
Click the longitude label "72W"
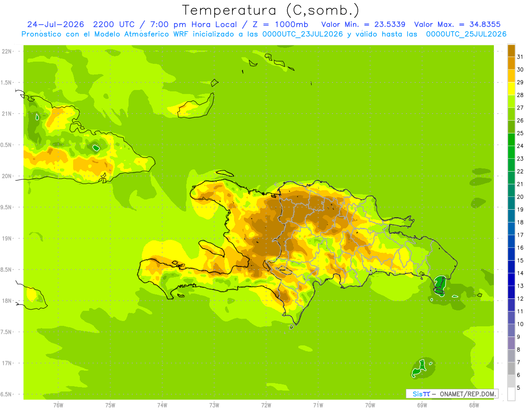[266, 405]
